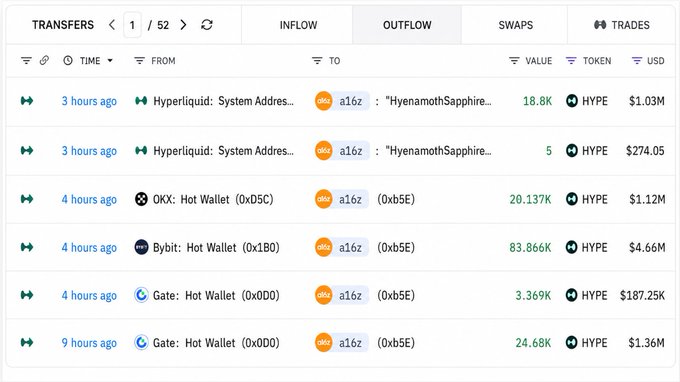Click Gate logo in the $187.25K row
The height and width of the screenshot is (382, 680).
pos(141,295)
